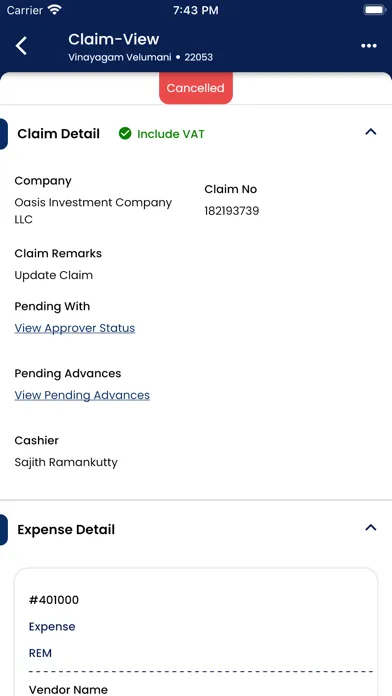Tap the Claim-View page title

click(114, 39)
